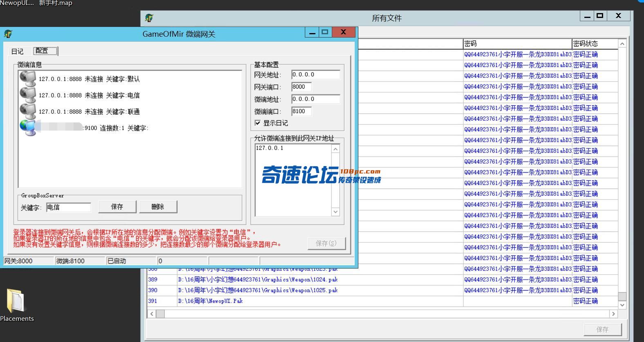Click globe icon of connected 9100 entry

[28, 128]
